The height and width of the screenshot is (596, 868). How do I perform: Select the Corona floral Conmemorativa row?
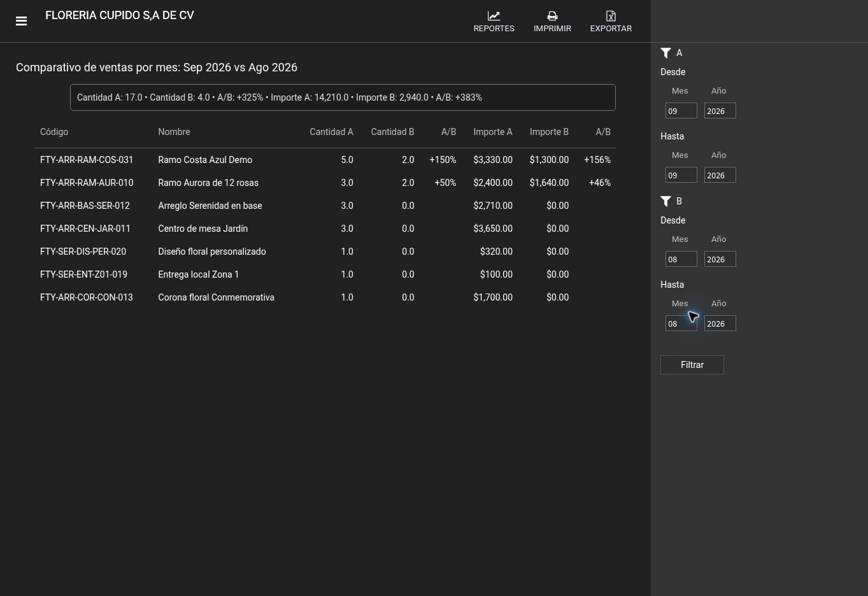click(325, 297)
